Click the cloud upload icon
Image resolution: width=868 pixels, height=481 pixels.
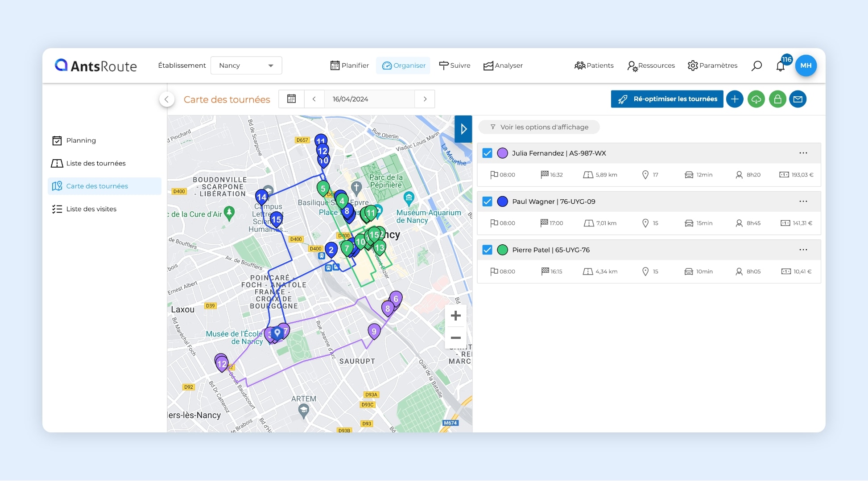click(756, 99)
